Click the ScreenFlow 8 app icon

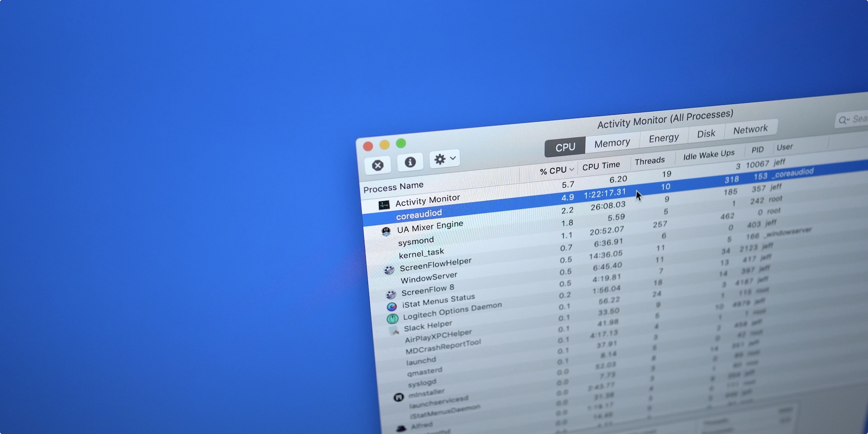(x=391, y=295)
